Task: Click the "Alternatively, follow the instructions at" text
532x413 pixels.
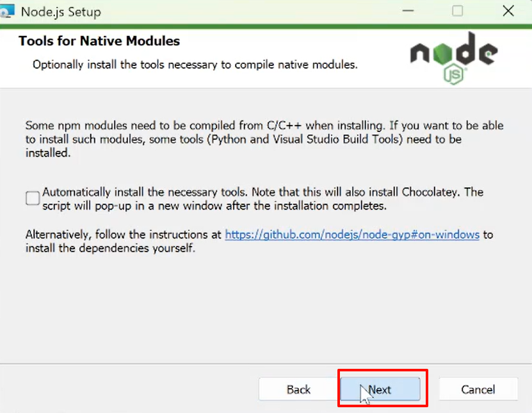Action: (123, 234)
